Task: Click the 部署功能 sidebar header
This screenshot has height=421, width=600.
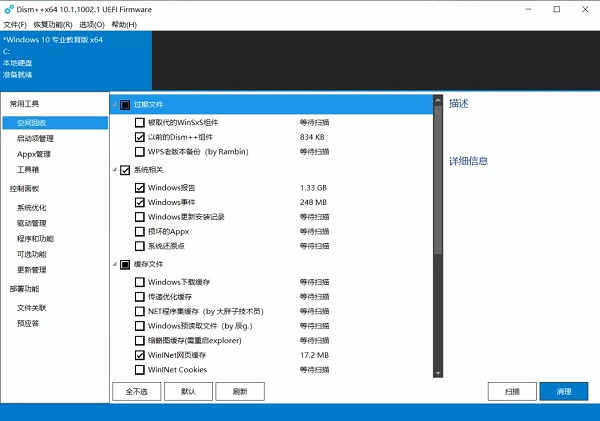Action: tap(24, 289)
